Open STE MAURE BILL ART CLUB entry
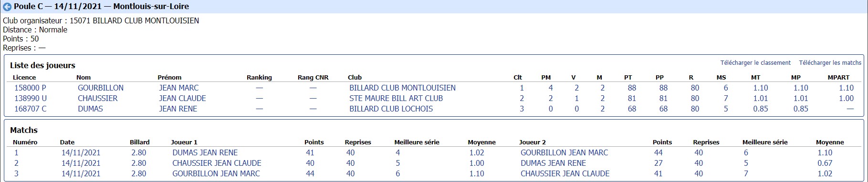The height and width of the screenshot is (182, 868). point(396,98)
